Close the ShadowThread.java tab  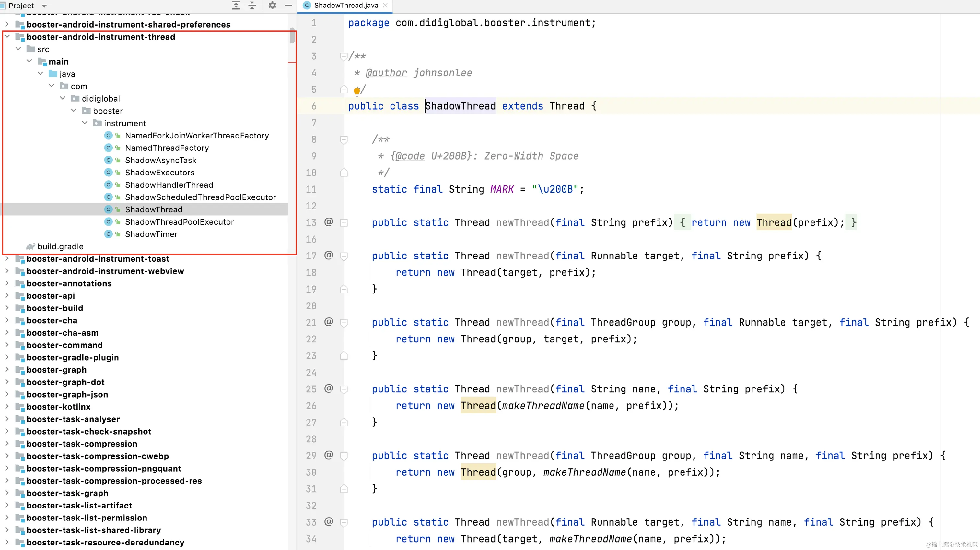pyautogui.click(x=385, y=5)
